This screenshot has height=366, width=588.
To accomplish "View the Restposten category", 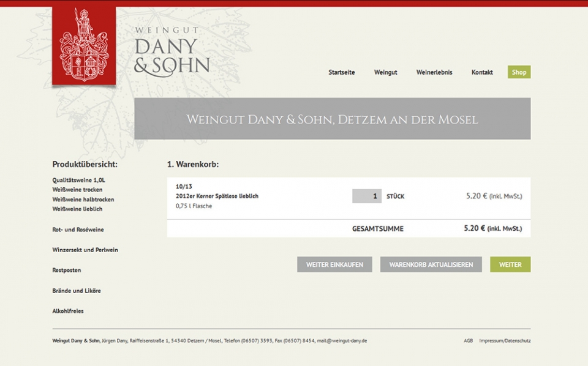I will pos(67,270).
